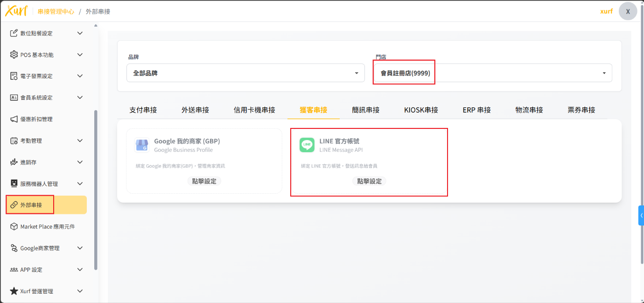Switch to 支付串接 tab
Image resolution: width=644 pixels, height=303 pixels.
pos(143,110)
